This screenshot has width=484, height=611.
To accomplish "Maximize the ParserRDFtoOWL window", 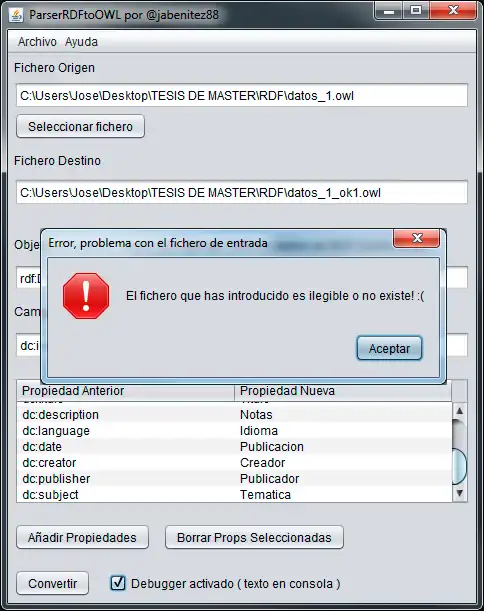I will point(415,10).
